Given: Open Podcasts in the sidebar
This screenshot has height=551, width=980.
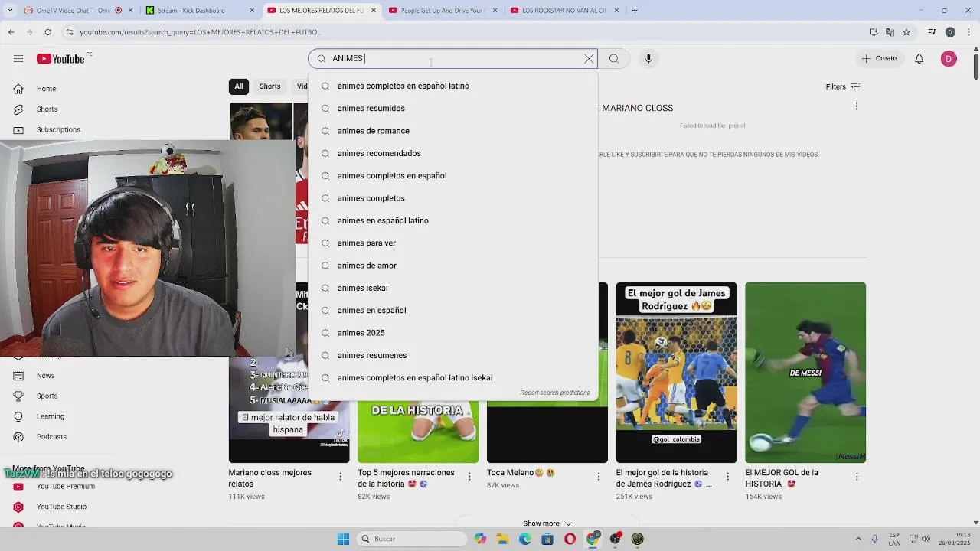Looking at the screenshot, I should (x=51, y=437).
